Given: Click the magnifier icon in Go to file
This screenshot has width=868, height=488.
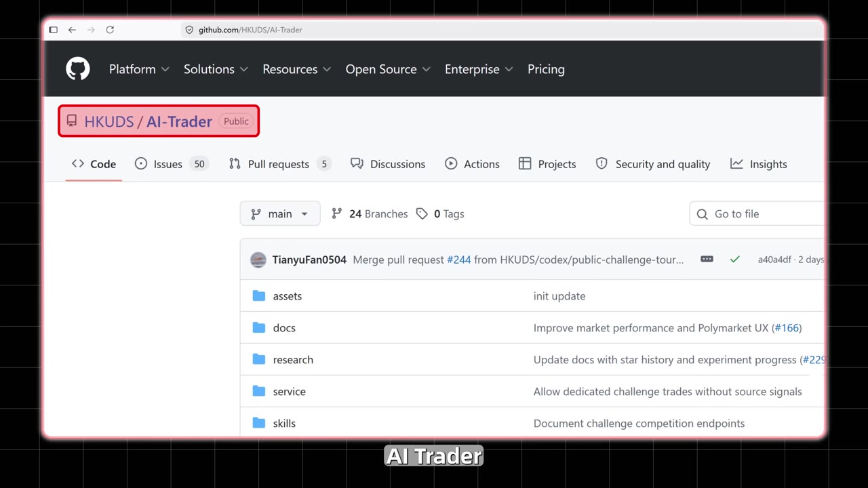Looking at the screenshot, I should coord(703,214).
